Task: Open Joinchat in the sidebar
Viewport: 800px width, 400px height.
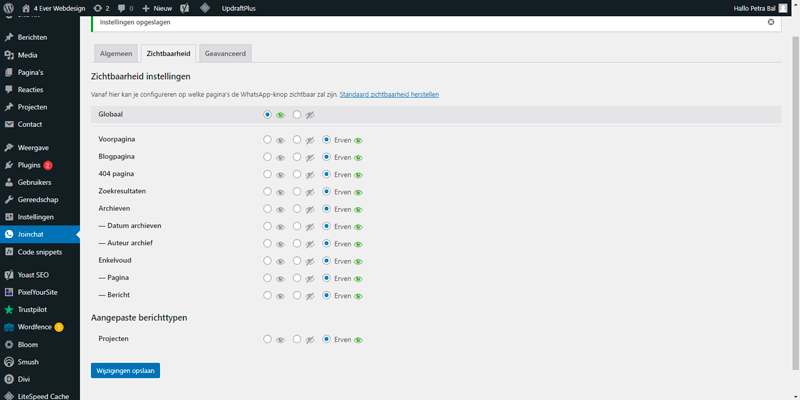Action: (34, 234)
